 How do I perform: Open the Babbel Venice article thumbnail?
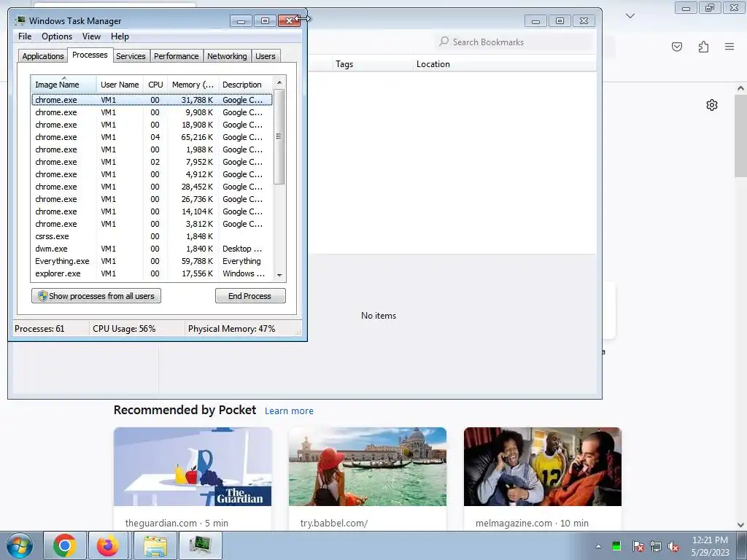pyautogui.click(x=368, y=467)
